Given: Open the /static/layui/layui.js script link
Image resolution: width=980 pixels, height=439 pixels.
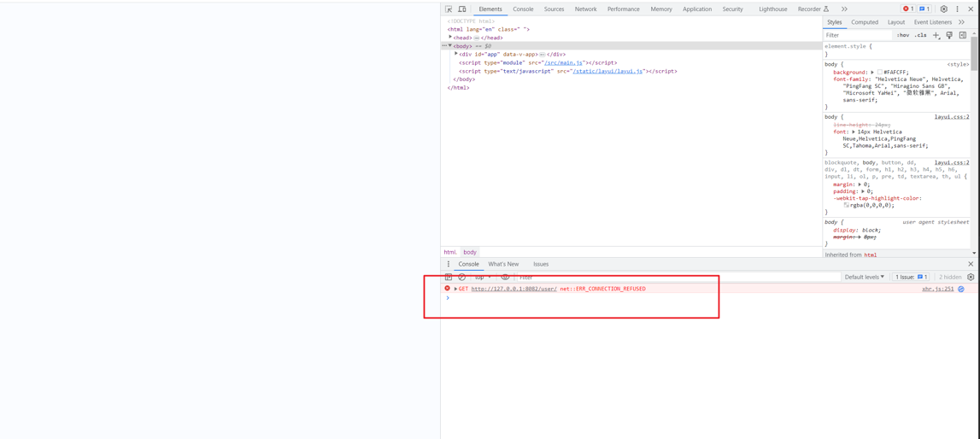Looking at the screenshot, I should pyautogui.click(x=608, y=71).
